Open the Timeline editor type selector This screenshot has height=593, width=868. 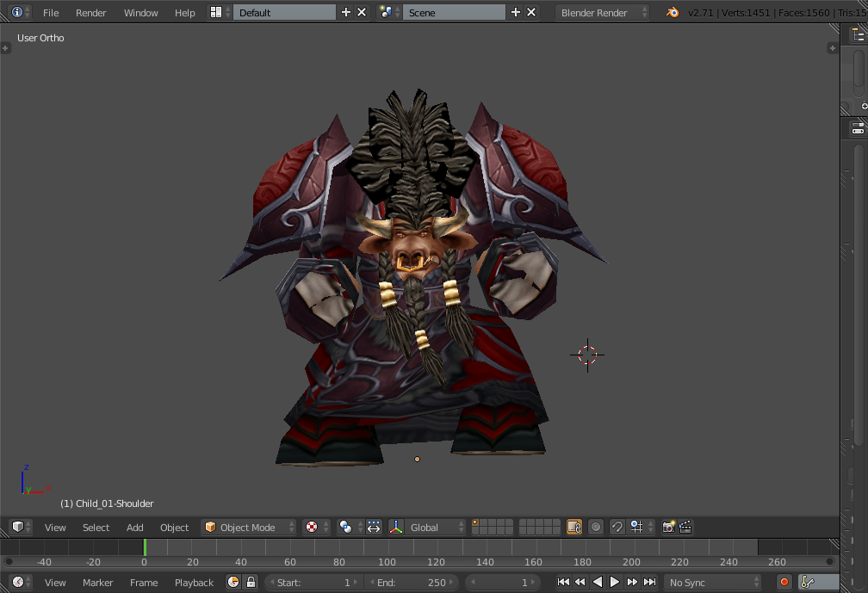(x=21, y=582)
